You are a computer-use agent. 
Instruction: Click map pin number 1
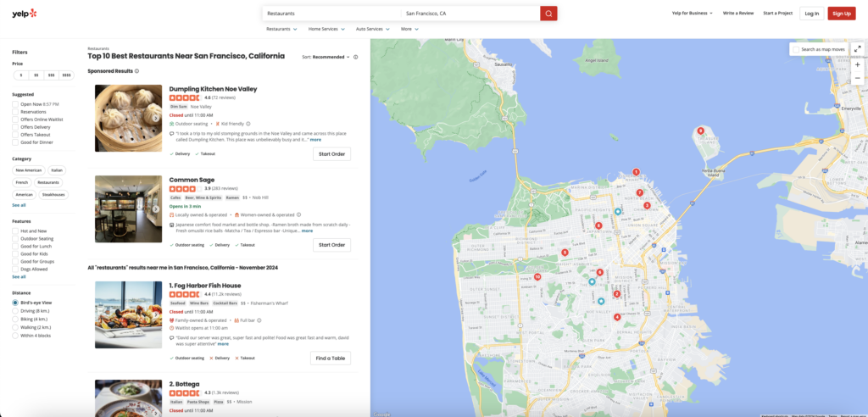coord(636,172)
